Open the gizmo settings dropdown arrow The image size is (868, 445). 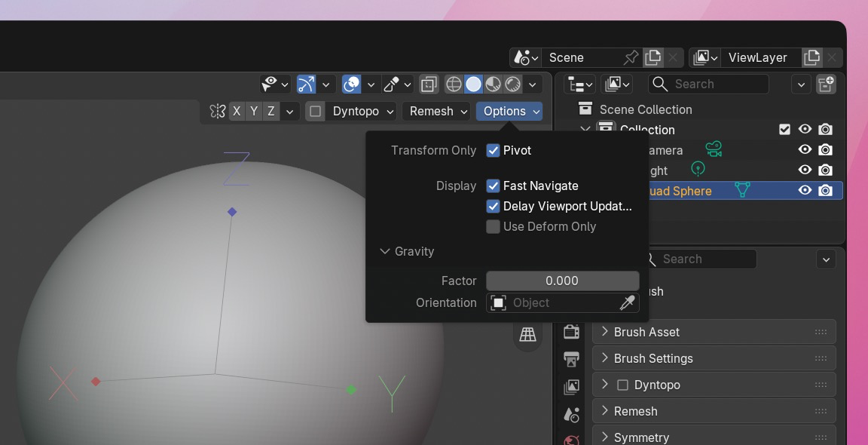pos(326,84)
